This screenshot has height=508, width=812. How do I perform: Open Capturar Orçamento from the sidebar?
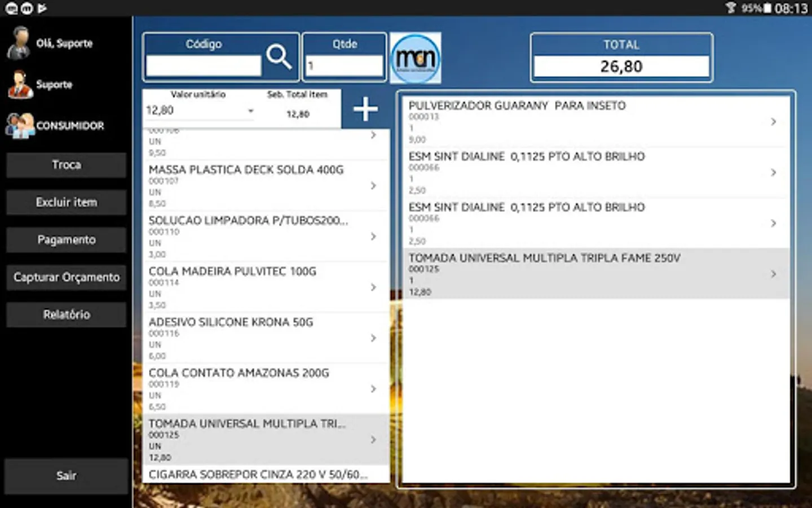pos(66,277)
